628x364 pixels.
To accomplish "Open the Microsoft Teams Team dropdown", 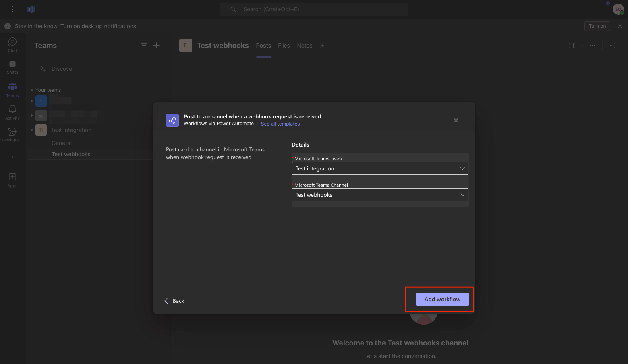I will pyautogui.click(x=380, y=168).
